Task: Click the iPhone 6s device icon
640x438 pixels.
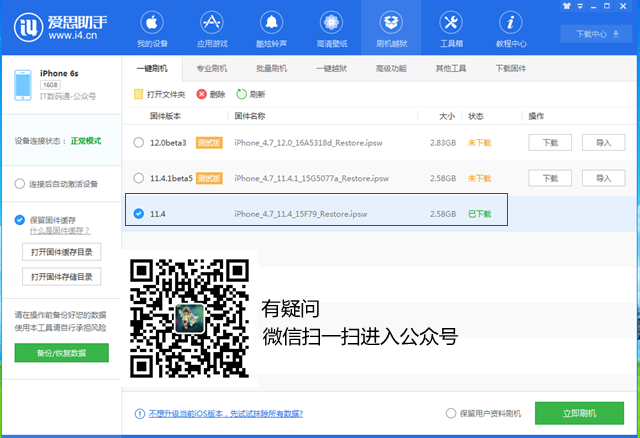Action: point(23,85)
